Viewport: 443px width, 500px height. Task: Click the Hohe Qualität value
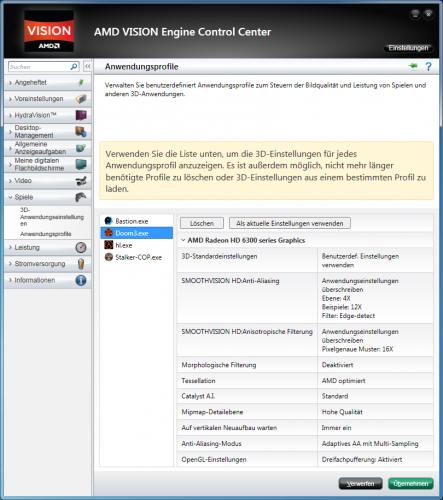pyautogui.click(x=342, y=412)
